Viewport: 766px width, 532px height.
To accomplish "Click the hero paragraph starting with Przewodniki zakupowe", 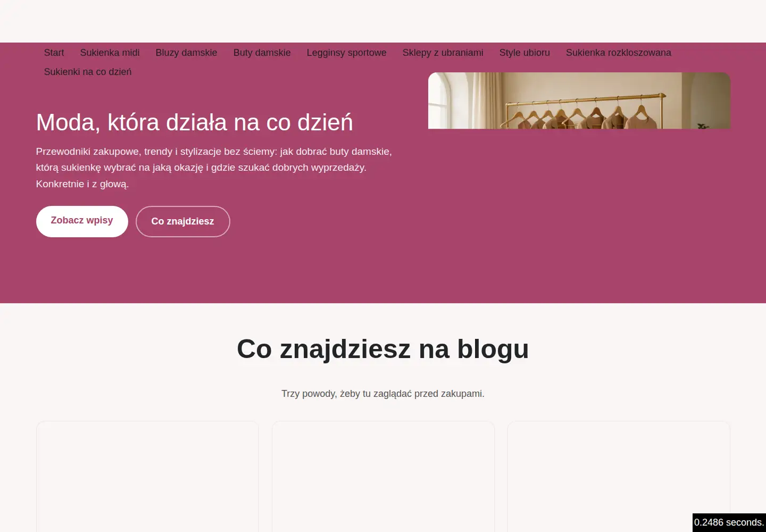I will [x=214, y=168].
